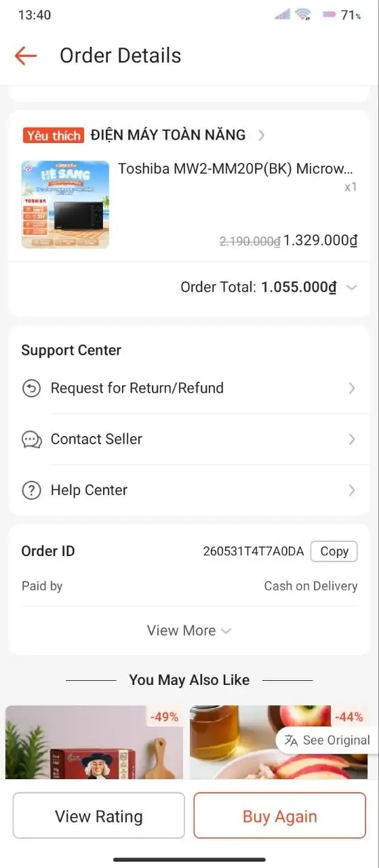Click the Return/Refund circular arrow icon
Viewport: 379px width, 868px height.
tap(31, 389)
